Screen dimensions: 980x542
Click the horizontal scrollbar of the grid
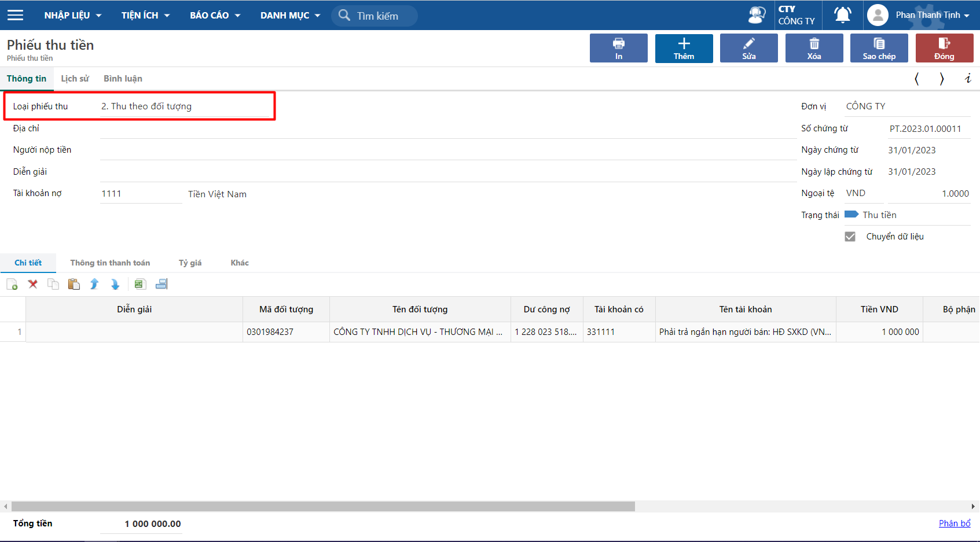[323, 507]
